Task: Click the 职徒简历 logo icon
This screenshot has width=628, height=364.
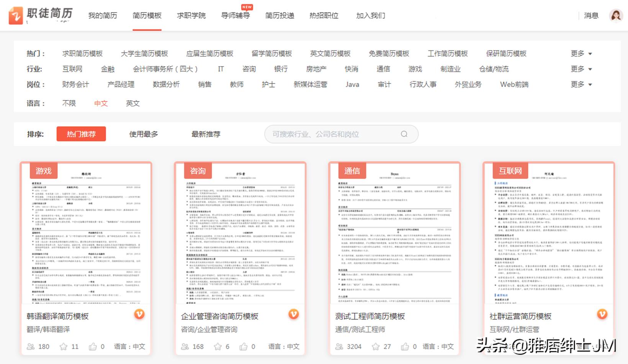Action: coord(17,15)
